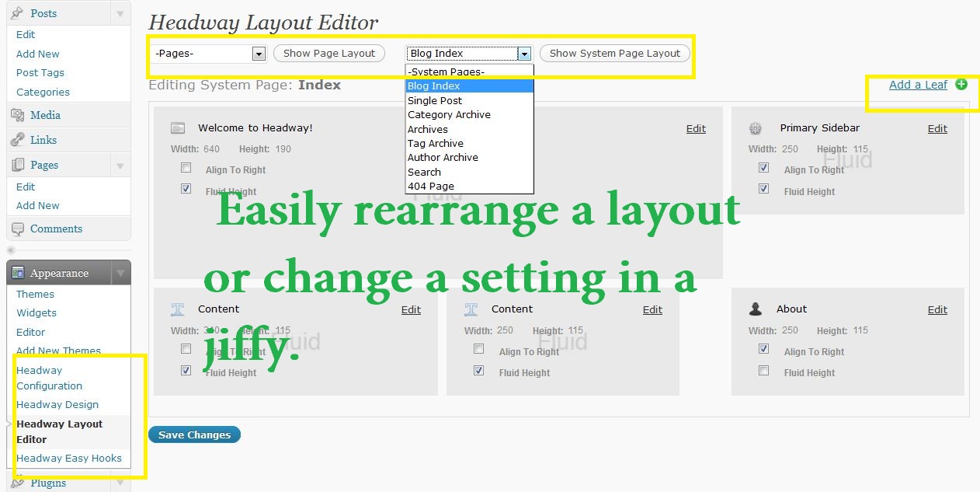Viewport: 980px width, 492px height.
Task: Click Show Page Layout button
Action: point(329,54)
